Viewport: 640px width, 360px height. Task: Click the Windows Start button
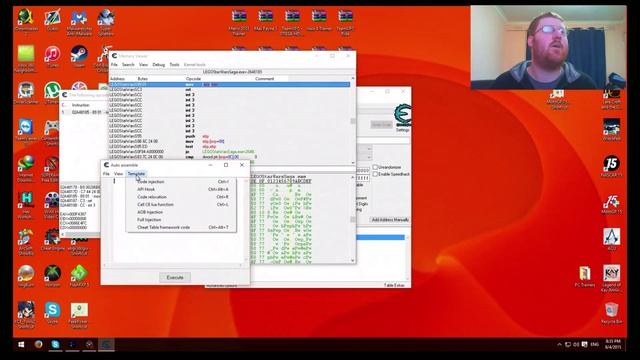(21, 344)
